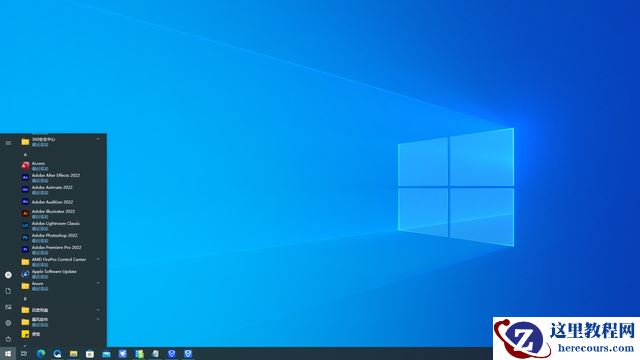This screenshot has width=640, height=360.
Task: Expand the Azure folder chevron
Action: (98, 283)
